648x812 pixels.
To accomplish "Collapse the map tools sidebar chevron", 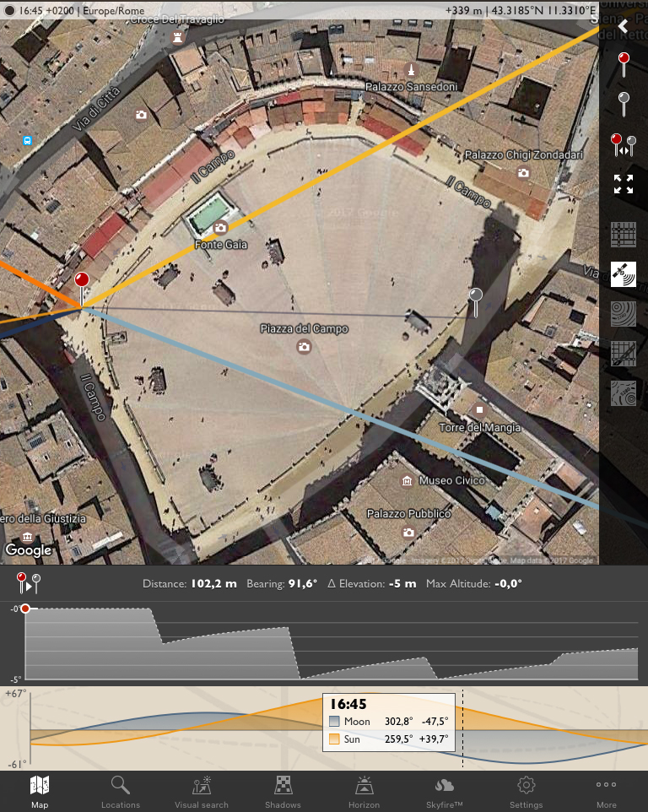I will [x=624, y=26].
